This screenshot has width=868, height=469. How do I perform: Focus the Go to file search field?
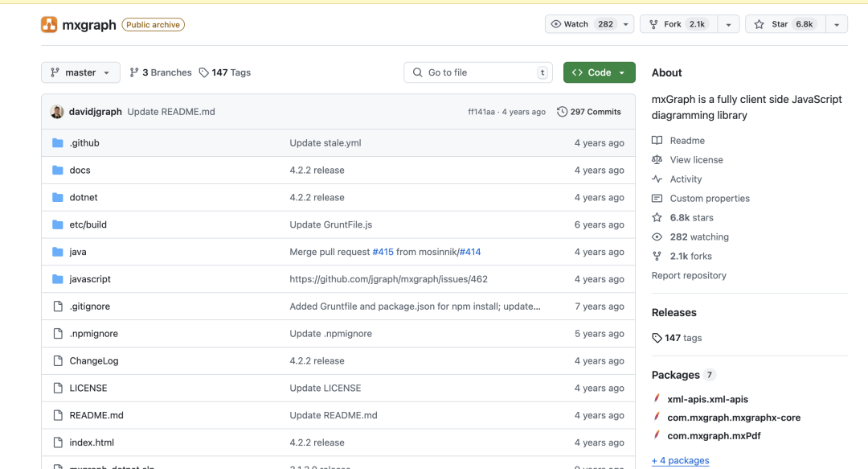point(478,72)
